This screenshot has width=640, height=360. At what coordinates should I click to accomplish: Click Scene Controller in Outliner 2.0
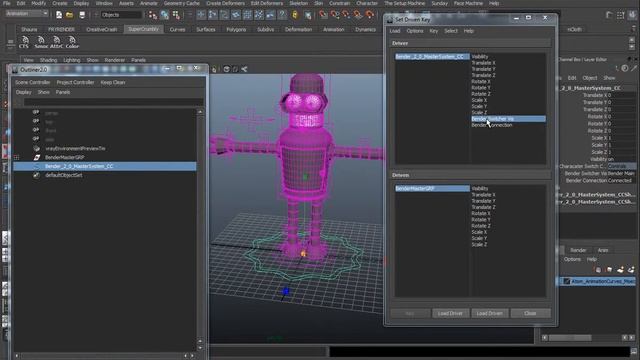(33, 82)
